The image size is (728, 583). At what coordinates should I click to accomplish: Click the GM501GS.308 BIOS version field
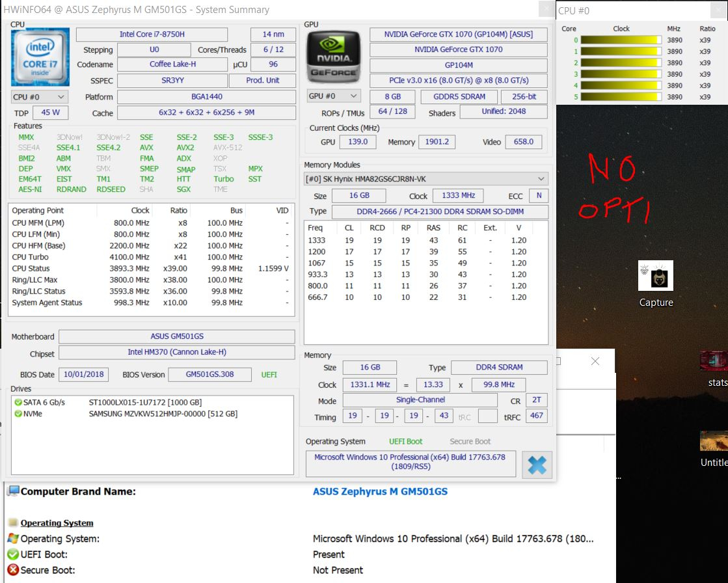(x=209, y=374)
